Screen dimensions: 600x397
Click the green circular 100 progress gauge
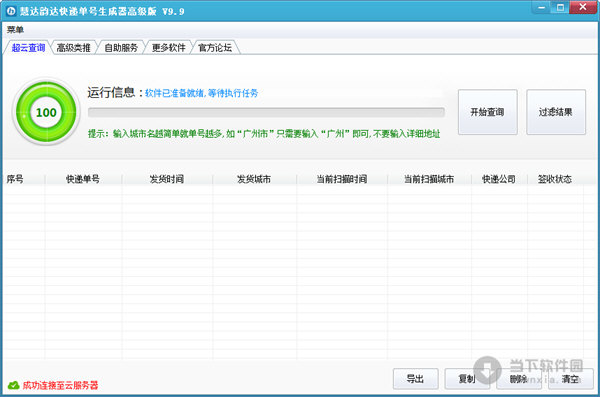point(46,112)
